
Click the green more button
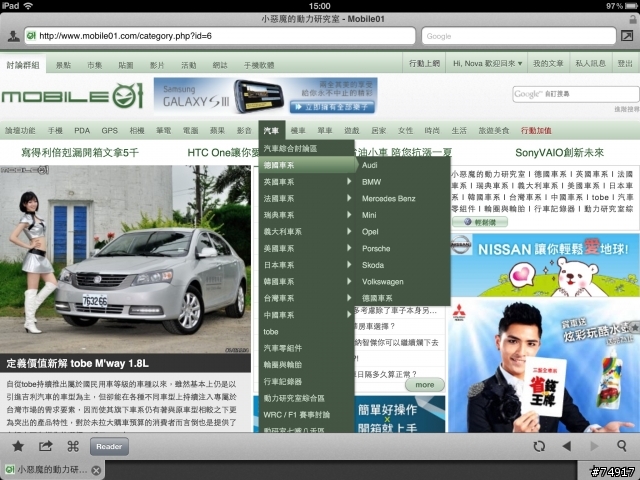tap(425, 384)
